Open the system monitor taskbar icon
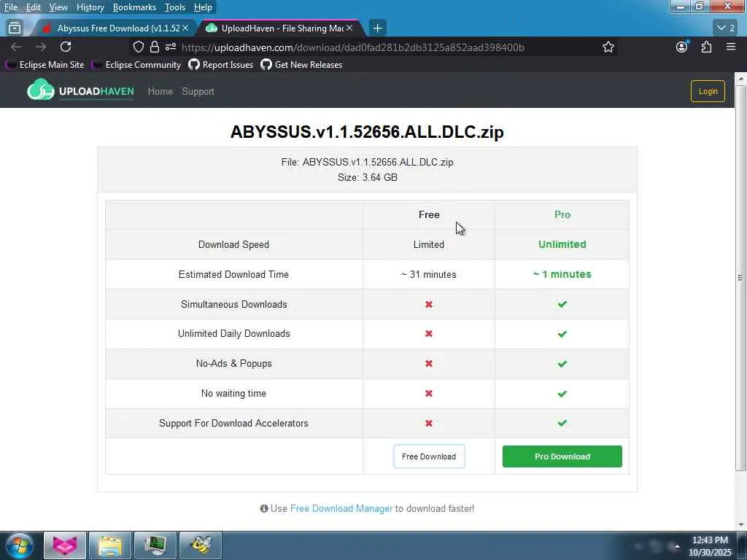The height and width of the screenshot is (560, 747). click(x=155, y=545)
